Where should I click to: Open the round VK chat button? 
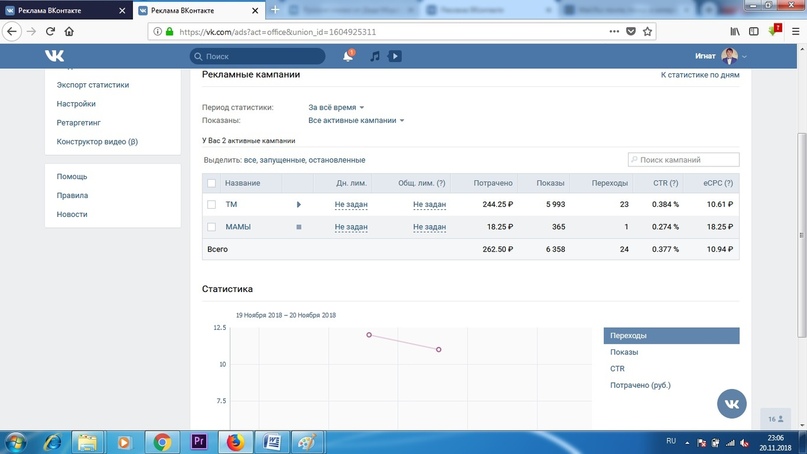(731, 404)
